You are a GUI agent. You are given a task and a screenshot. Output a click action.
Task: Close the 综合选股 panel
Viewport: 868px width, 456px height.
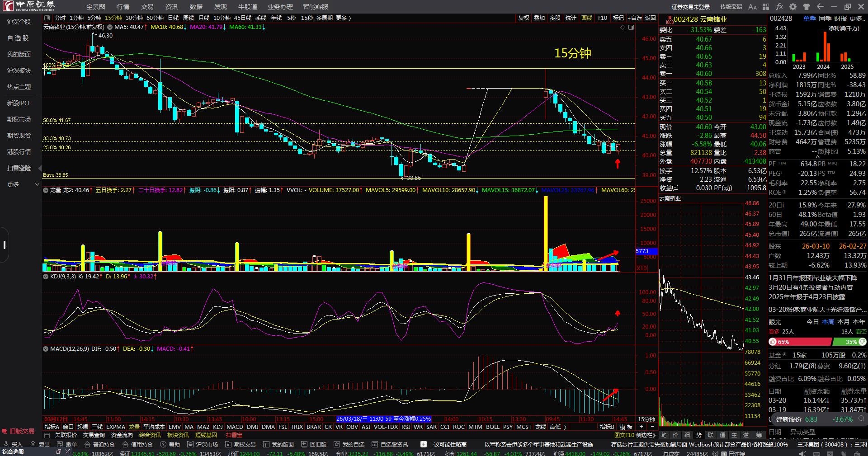(x=68, y=451)
